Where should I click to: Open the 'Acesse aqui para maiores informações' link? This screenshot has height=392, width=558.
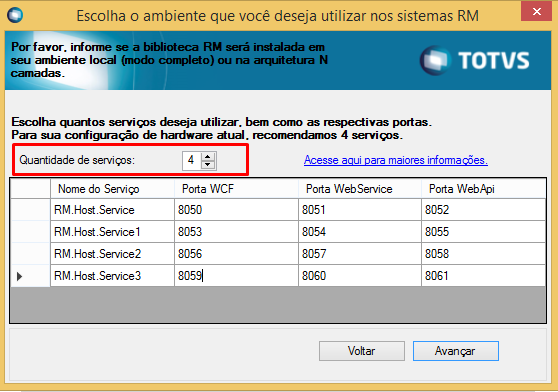coord(396,160)
